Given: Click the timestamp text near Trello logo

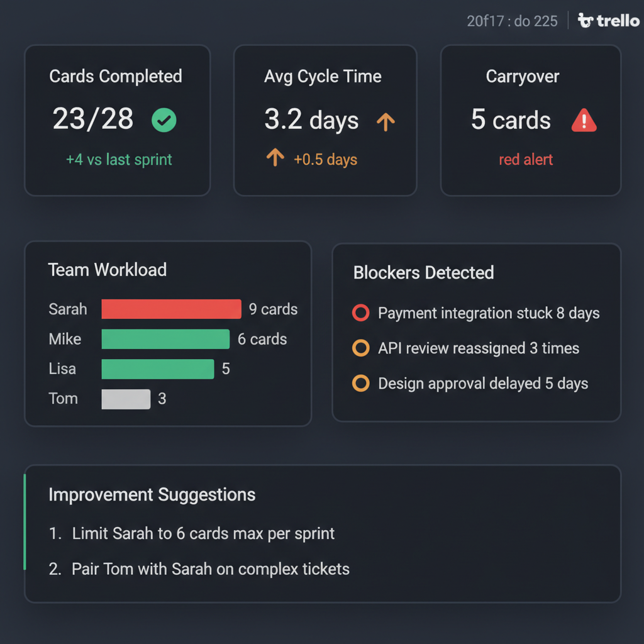Looking at the screenshot, I should (512, 21).
